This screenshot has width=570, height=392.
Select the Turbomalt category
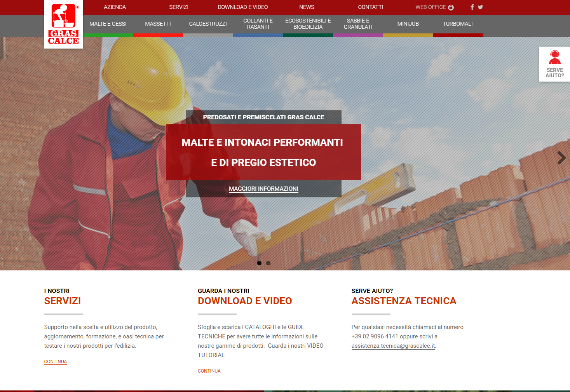click(x=458, y=24)
